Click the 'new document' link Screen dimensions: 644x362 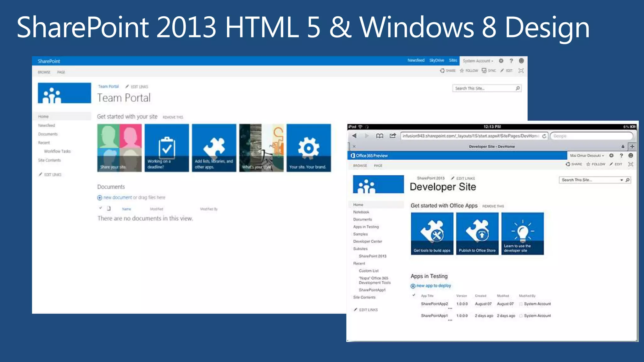[117, 197]
